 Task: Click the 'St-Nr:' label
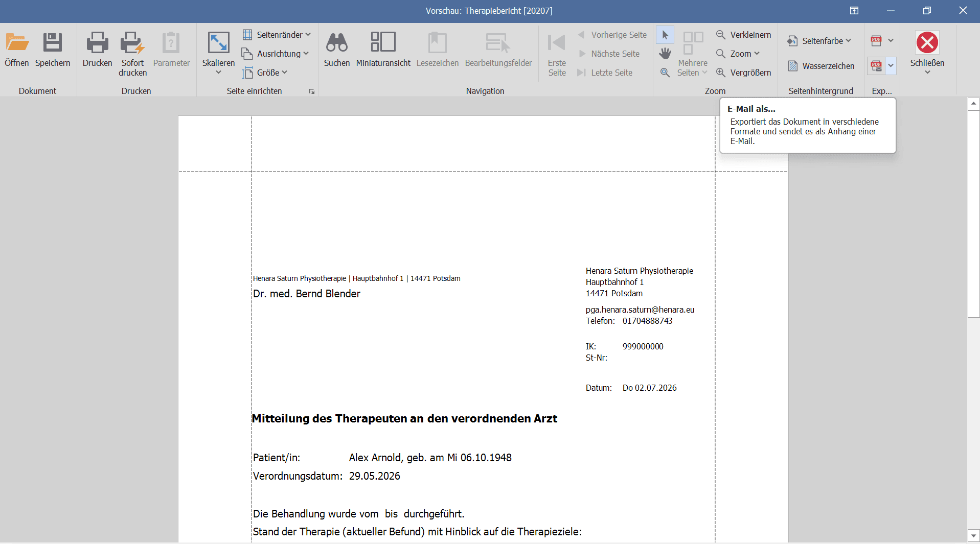[x=597, y=358]
